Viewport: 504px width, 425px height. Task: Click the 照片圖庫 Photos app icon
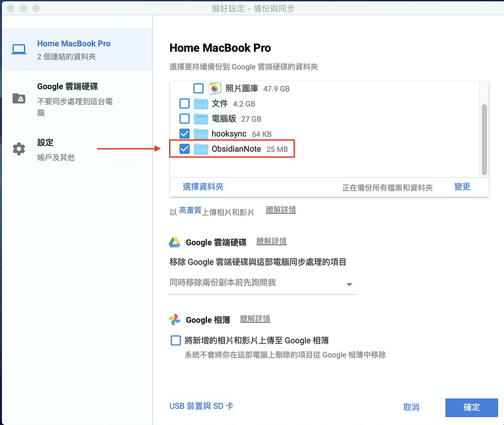pyautogui.click(x=215, y=88)
